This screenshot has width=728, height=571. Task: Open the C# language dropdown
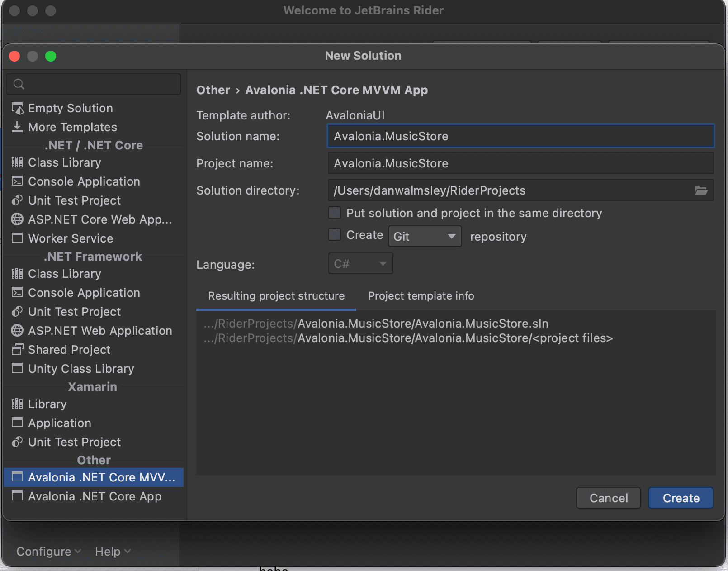(360, 264)
